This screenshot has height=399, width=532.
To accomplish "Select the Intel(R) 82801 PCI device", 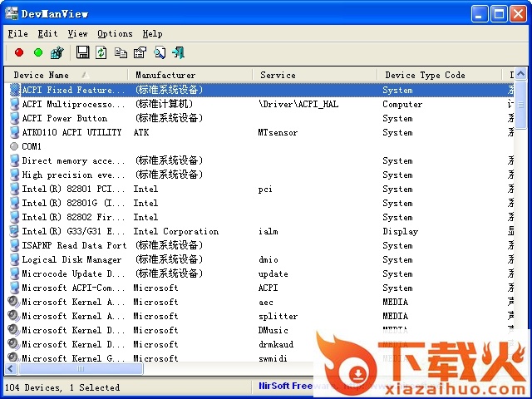I will point(259,189).
